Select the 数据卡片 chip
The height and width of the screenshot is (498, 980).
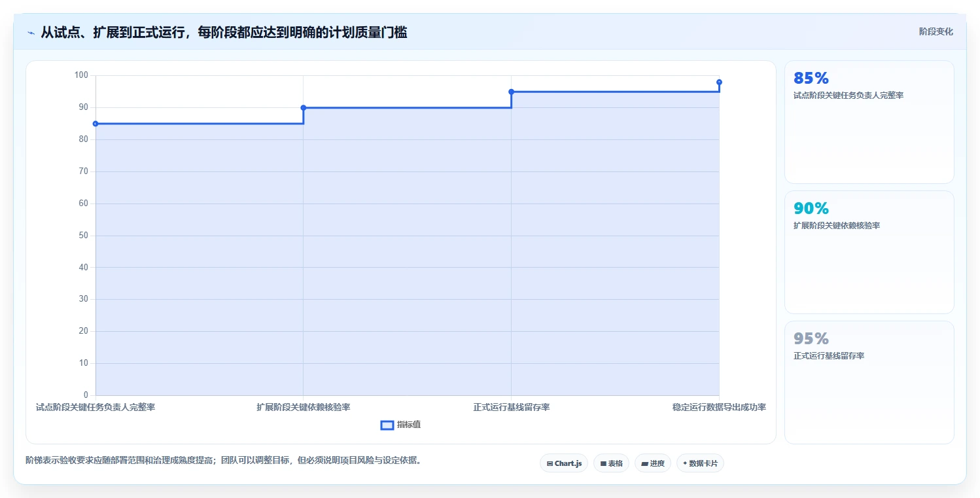tap(700, 463)
